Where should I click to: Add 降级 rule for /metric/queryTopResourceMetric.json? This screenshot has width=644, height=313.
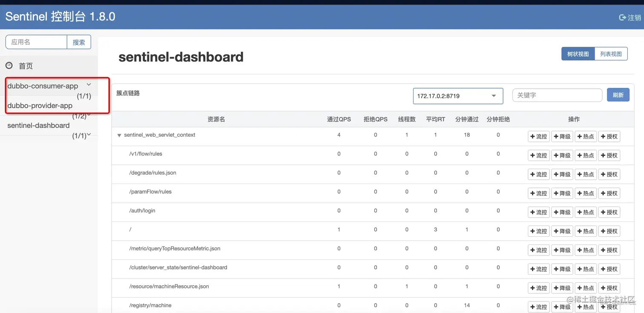[562, 250]
